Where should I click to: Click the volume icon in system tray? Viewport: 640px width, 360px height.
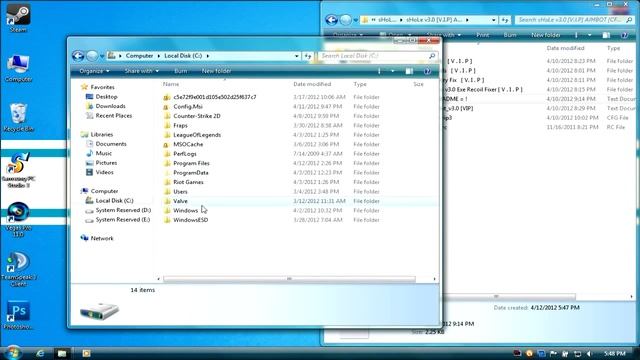[589, 353]
